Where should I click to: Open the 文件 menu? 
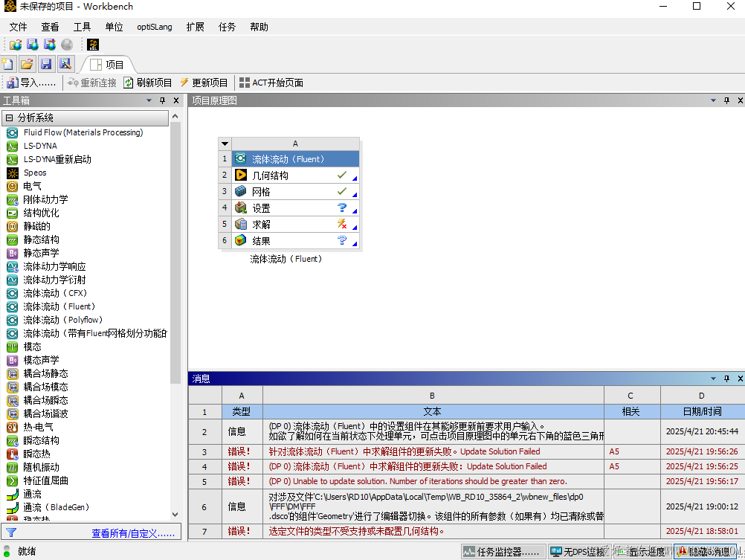pos(18,27)
